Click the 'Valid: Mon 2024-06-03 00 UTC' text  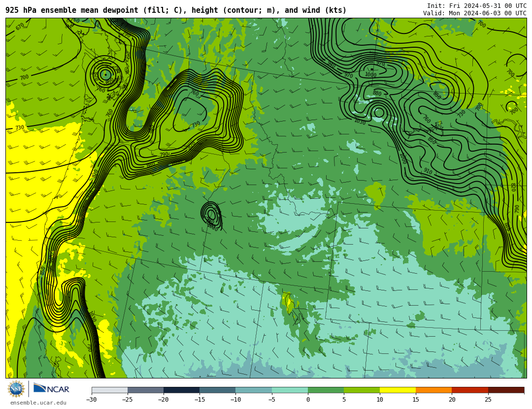point(475,13)
